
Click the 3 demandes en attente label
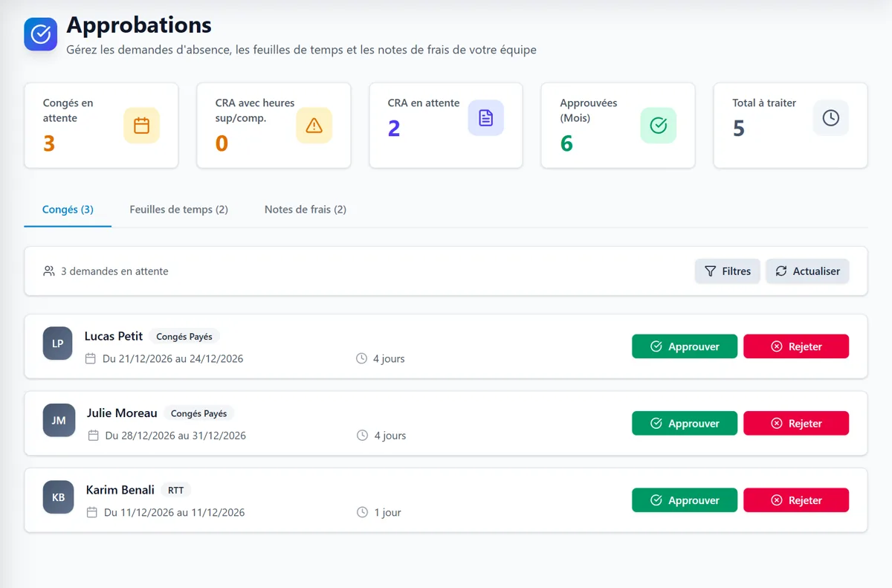(x=114, y=271)
